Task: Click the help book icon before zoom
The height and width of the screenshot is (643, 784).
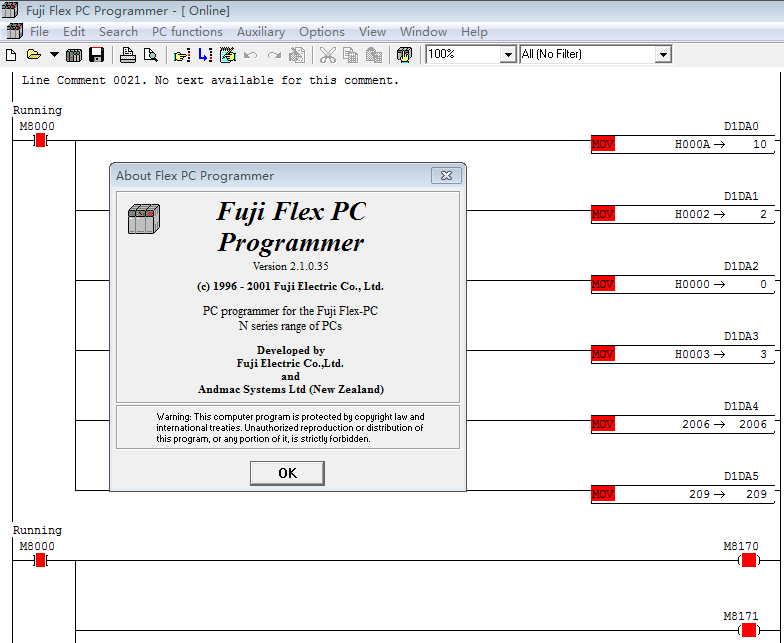Action: [x=404, y=54]
